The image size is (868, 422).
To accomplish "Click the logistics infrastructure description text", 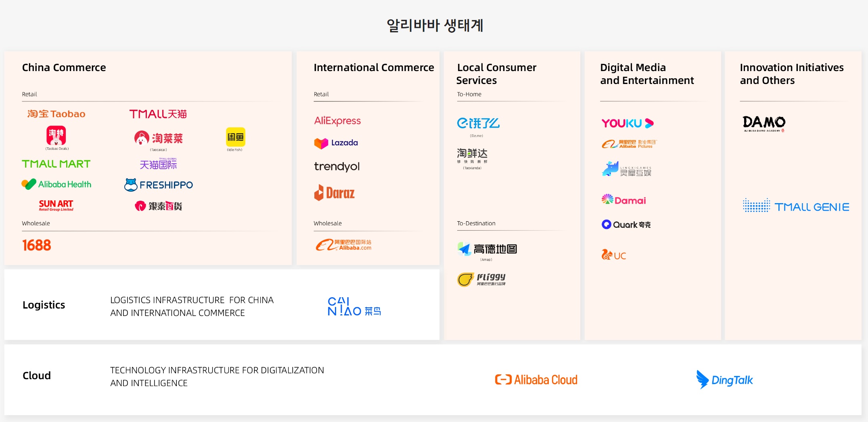I will click(x=192, y=307).
